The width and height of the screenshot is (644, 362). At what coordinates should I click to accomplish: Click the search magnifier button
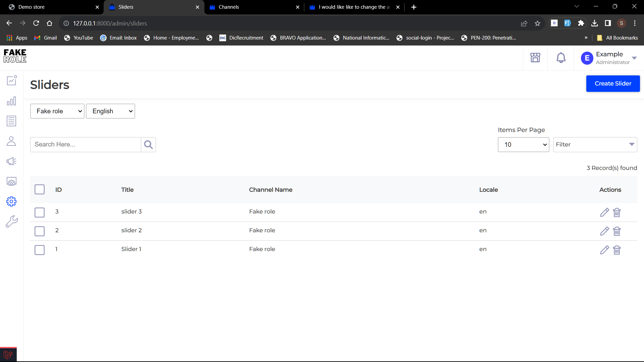[148, 144]
